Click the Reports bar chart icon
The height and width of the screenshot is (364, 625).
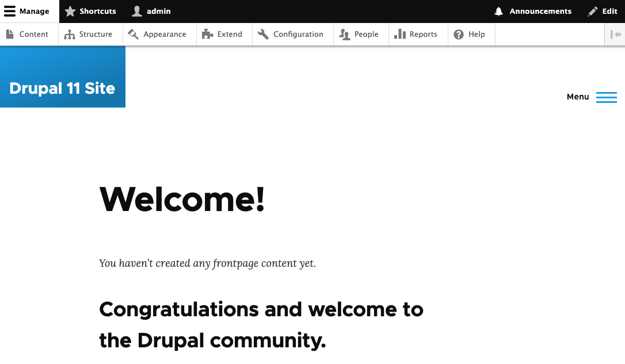coord(400,35)
